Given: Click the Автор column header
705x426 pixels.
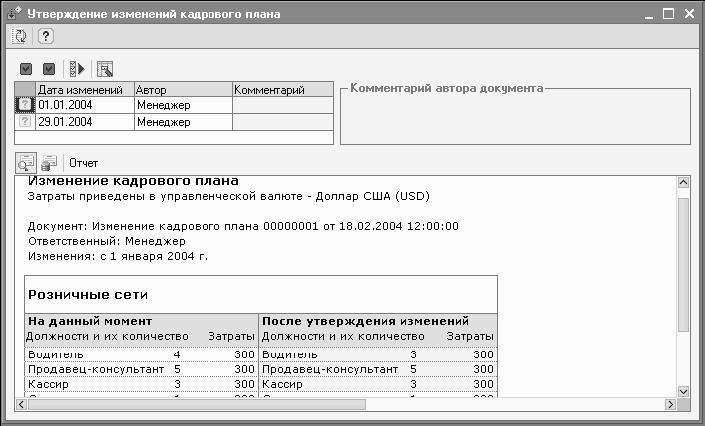Looking at the screenshot, I should 183,90.
